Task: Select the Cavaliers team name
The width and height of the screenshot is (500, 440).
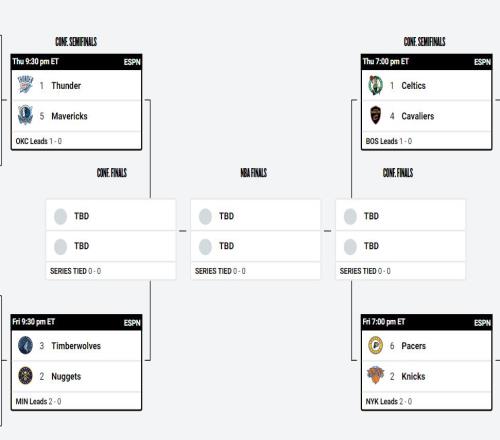Action: coord(418,116)
